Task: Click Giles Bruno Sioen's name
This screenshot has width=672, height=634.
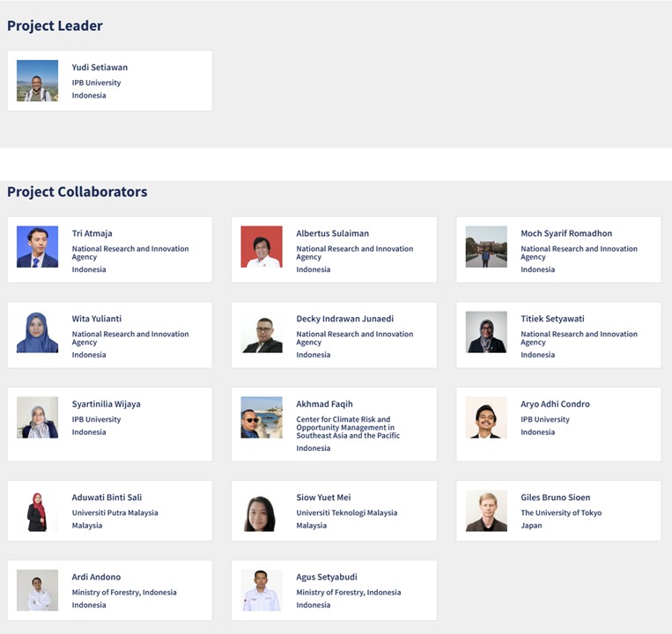Action: (555, 498)
